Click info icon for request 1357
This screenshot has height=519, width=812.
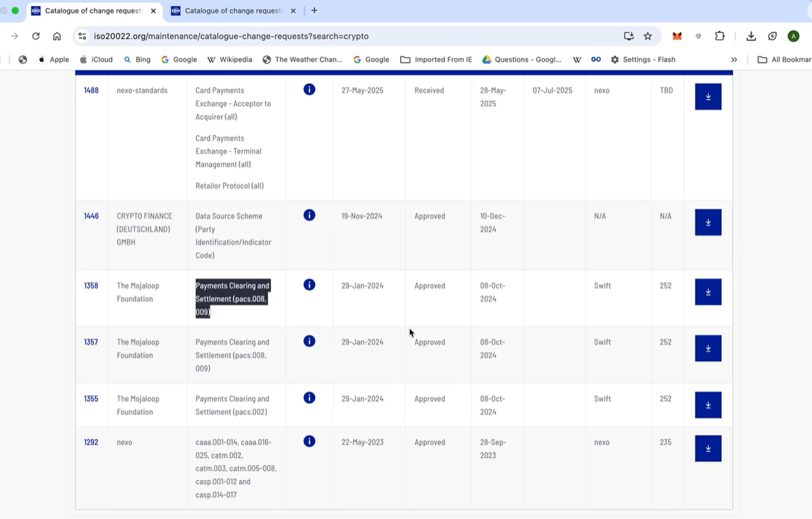click(309, 341)
